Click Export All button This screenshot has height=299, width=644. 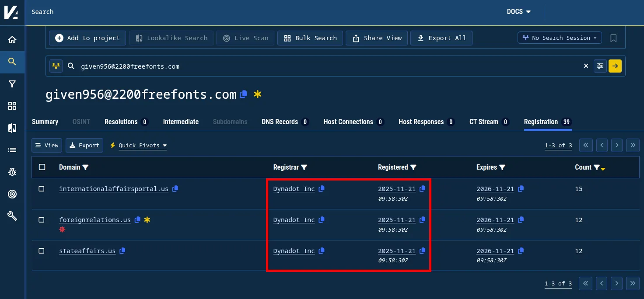(x=441, y=38)
